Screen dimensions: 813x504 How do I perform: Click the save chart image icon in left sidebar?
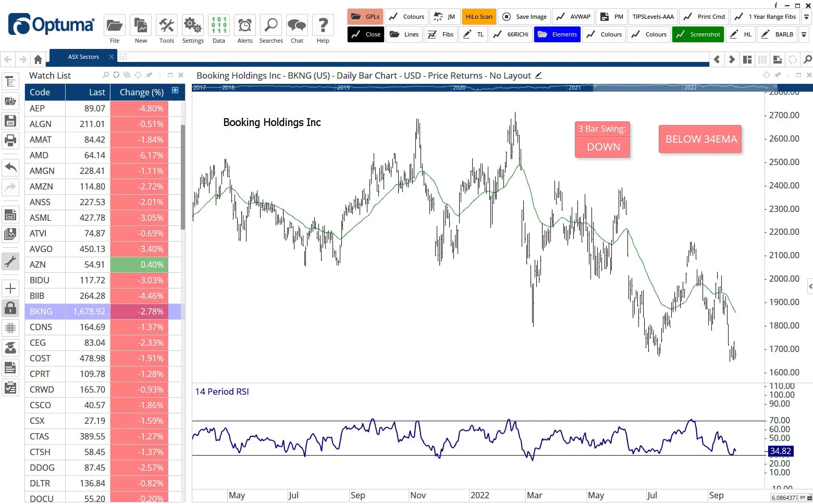pyautogui.click(x=10, y=215)
